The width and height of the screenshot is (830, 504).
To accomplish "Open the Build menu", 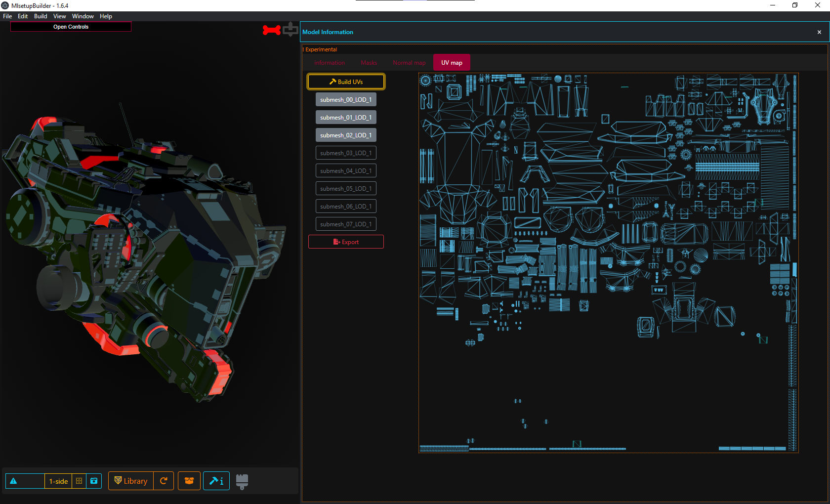I will 40,16.
